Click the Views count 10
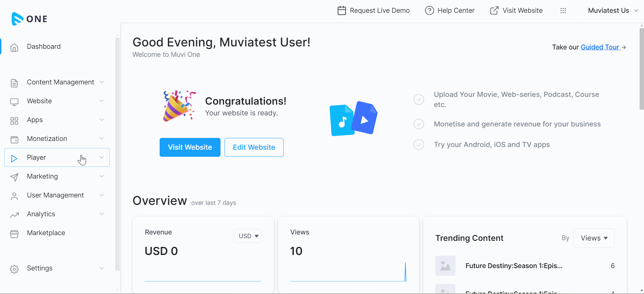 [x=296, y=251]
